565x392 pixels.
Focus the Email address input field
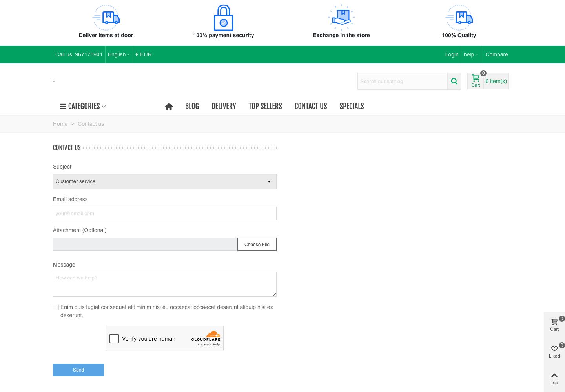coord(165,213)
